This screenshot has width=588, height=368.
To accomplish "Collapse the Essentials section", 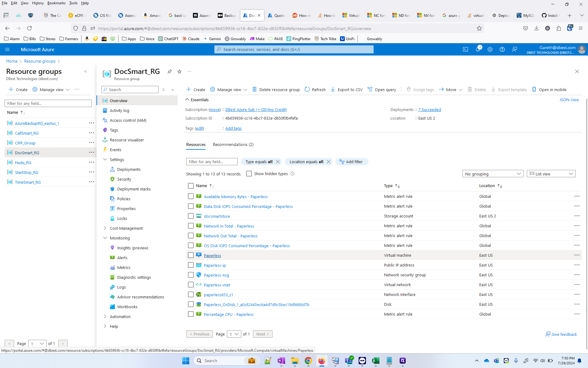I will 187,100.
